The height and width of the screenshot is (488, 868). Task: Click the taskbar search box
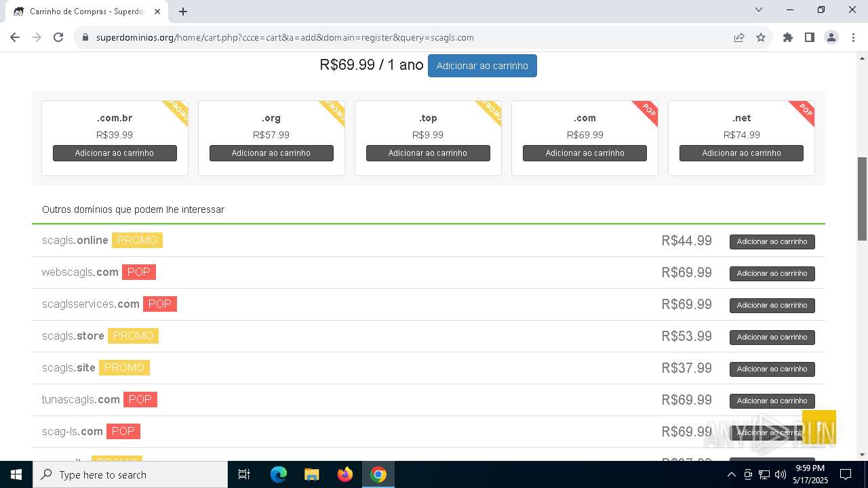(130, 474)
